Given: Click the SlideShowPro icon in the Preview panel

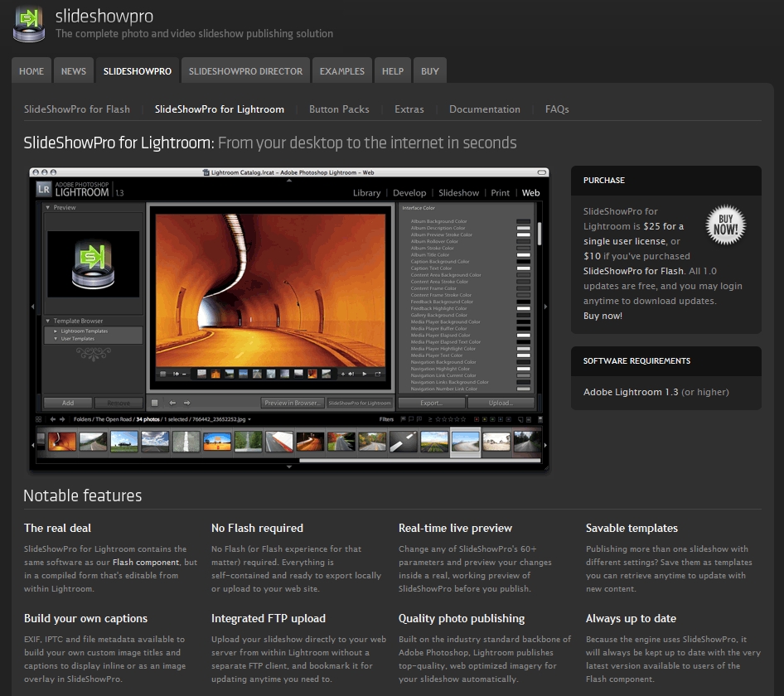Looking at the screenshot, I should click(x=93, y=264).
